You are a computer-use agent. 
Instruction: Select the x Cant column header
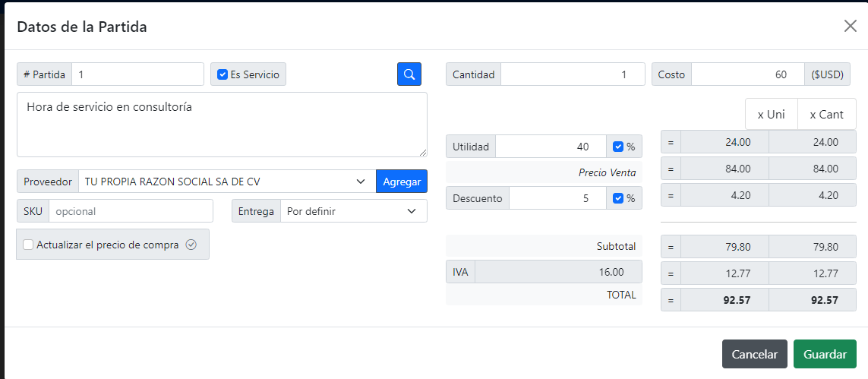(x=826, y=115)
